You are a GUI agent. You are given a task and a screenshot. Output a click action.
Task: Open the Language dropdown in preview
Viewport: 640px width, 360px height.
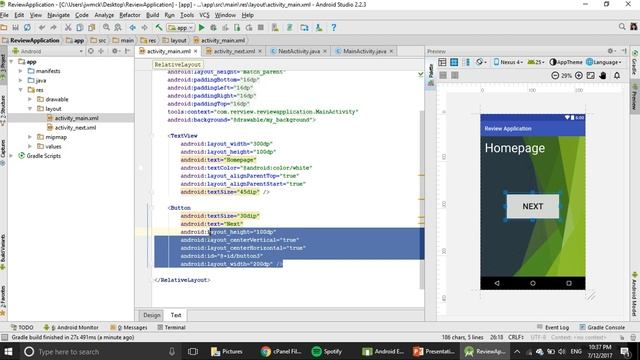pos(604,62)
